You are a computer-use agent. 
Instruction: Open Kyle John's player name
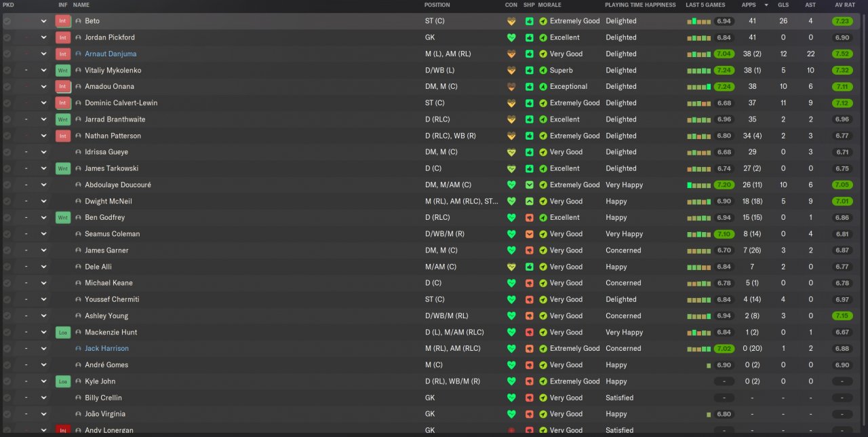tap(100, 381)
